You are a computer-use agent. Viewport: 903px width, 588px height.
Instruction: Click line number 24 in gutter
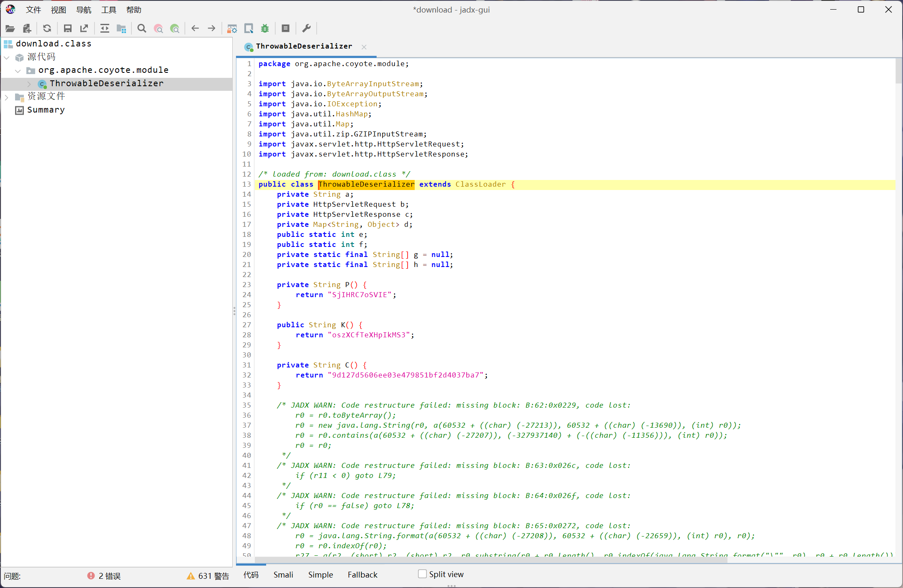(246, 295)
